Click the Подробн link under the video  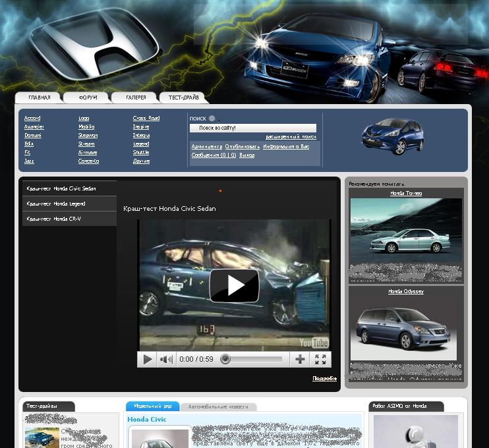(325, 378)
